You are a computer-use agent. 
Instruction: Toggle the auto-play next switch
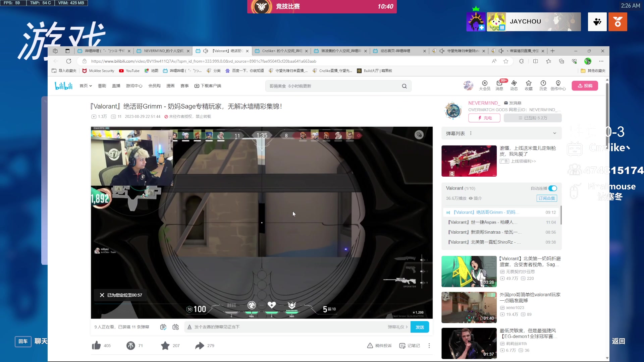pyautogui.click(x=552, y=188)
